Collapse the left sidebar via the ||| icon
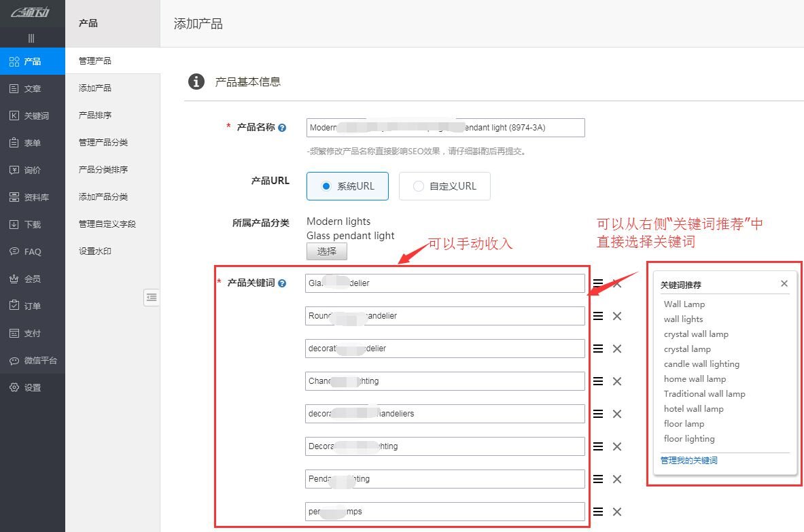Image resolution: width=804 pixels, height=532 pixels. (32, 37)
